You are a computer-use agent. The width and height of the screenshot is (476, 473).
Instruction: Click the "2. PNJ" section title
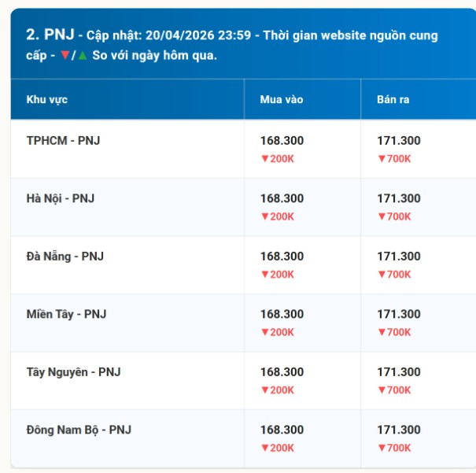click(x=50, y=35)
